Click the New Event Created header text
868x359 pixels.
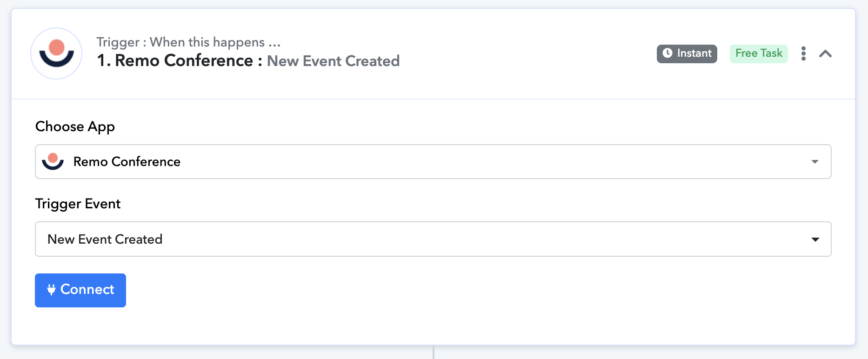333,61
